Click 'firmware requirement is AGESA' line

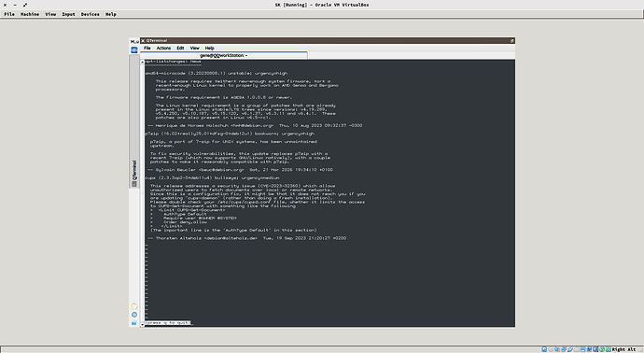[224, 97]
